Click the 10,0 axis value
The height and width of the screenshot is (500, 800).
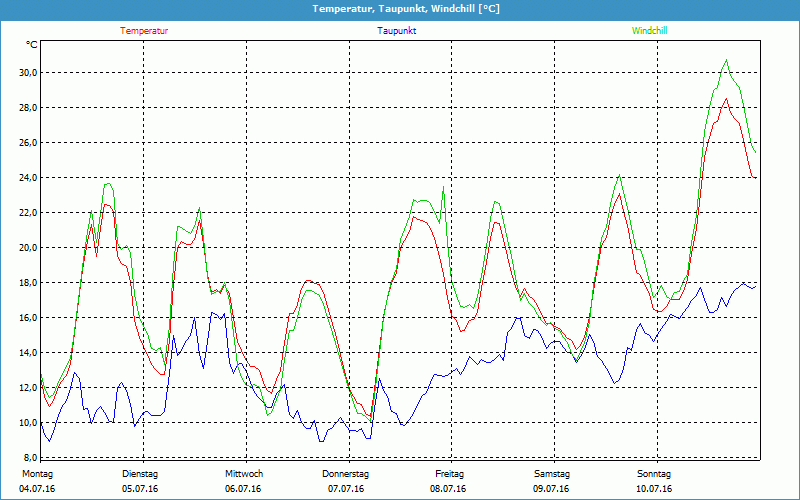(27, 423)
